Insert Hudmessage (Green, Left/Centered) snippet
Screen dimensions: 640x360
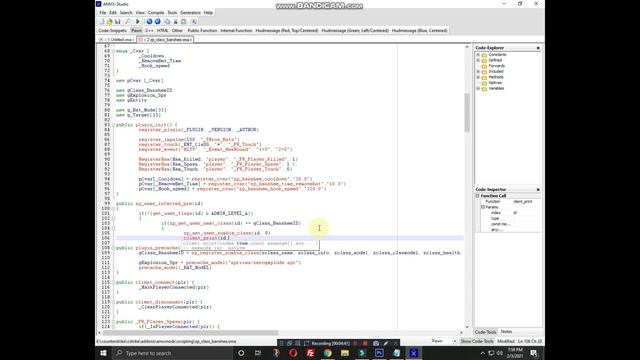(355, 31)
